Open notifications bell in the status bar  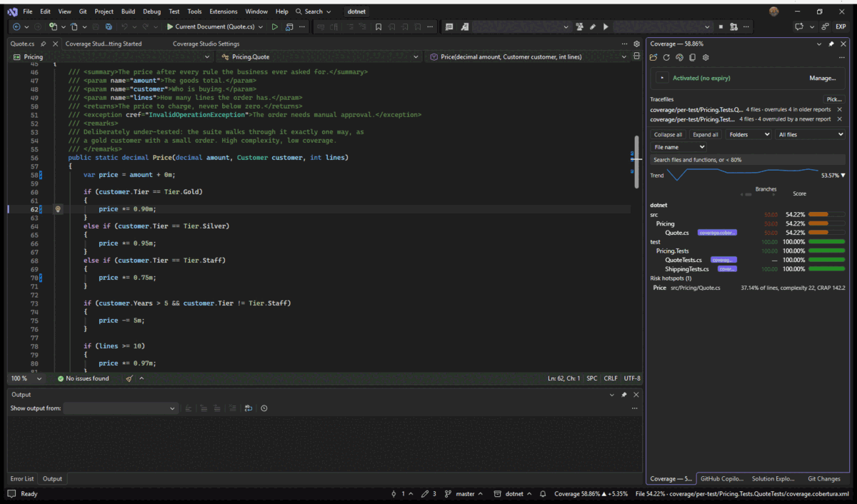(x=543, y=494)
